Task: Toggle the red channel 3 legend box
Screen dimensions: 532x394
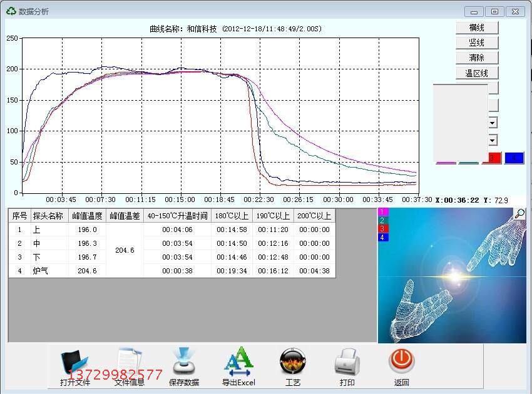Action: point(382,229)
